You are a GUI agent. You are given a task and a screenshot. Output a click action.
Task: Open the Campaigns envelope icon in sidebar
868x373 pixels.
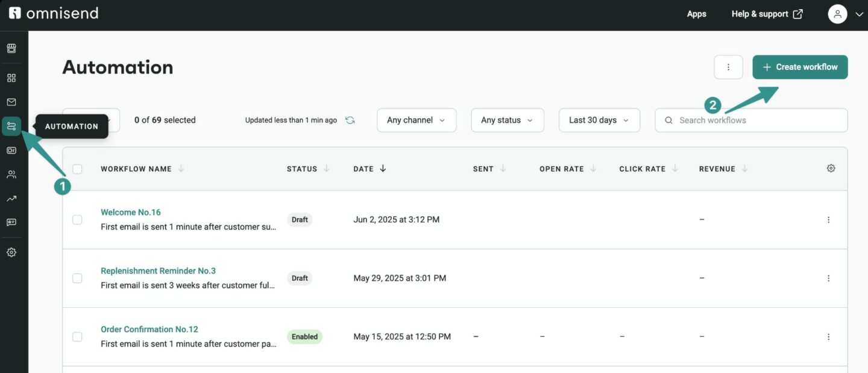[11, 102]
